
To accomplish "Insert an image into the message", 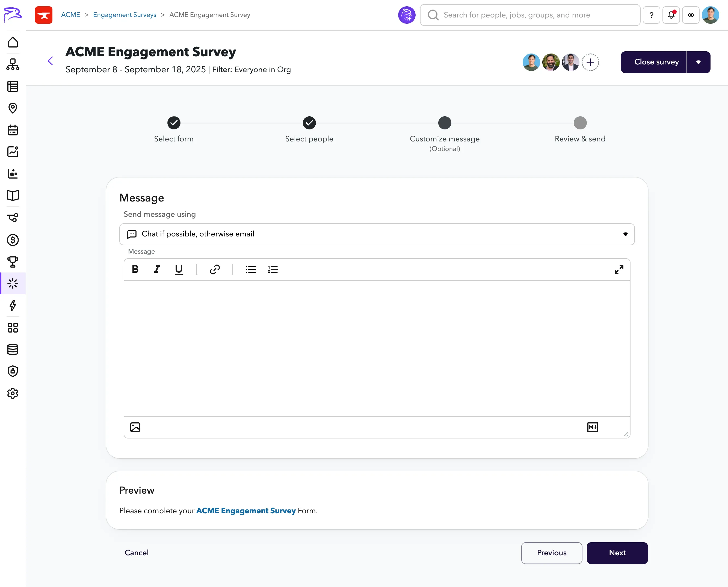I will coord(135,427).
